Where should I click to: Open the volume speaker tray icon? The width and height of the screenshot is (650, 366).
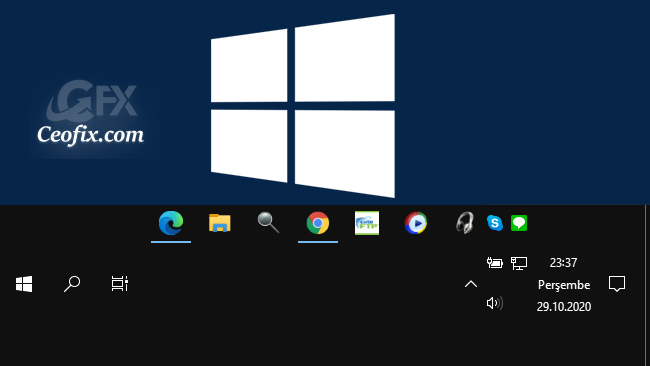[x=495, y=303]
